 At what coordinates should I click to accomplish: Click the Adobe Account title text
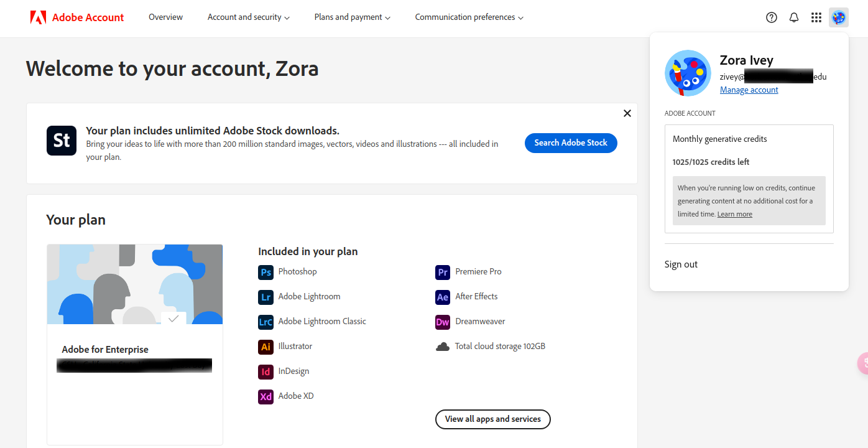pos(88,17)
